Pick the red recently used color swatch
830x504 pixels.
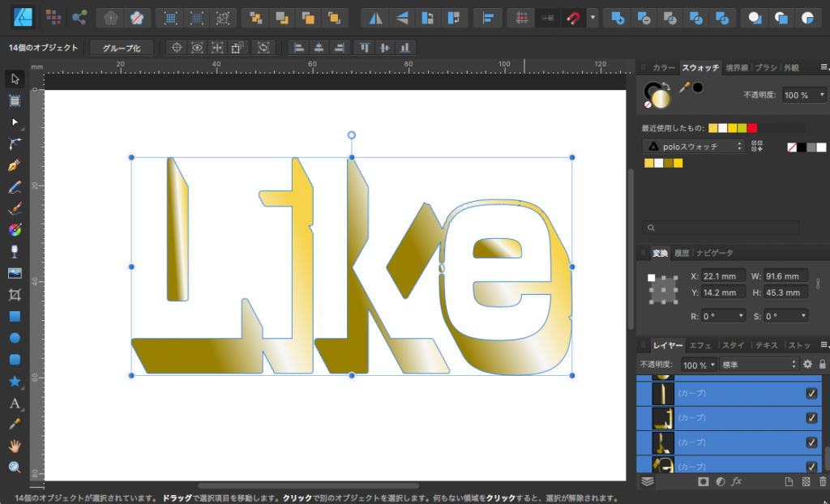[x=752, y=128]
